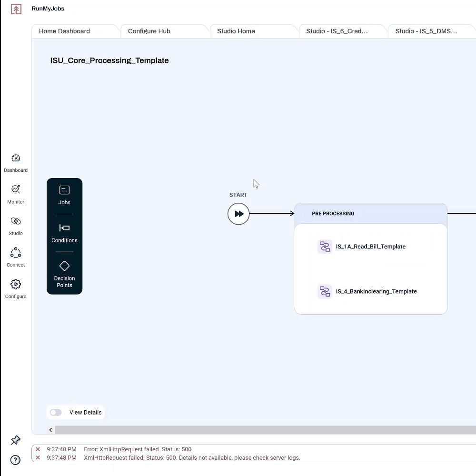Select the IS_4_BankInclearing_Template job

tap(376, 291)
